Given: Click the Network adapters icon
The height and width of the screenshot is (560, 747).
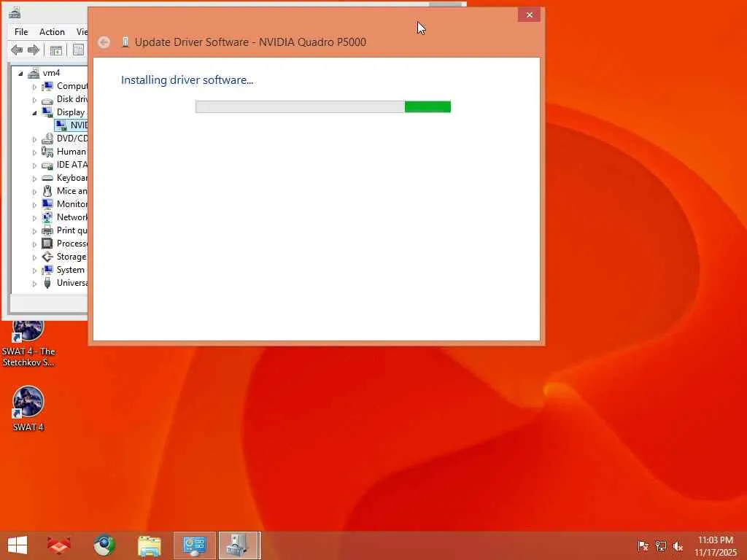Looking at the screenshot, I should 47,217.
